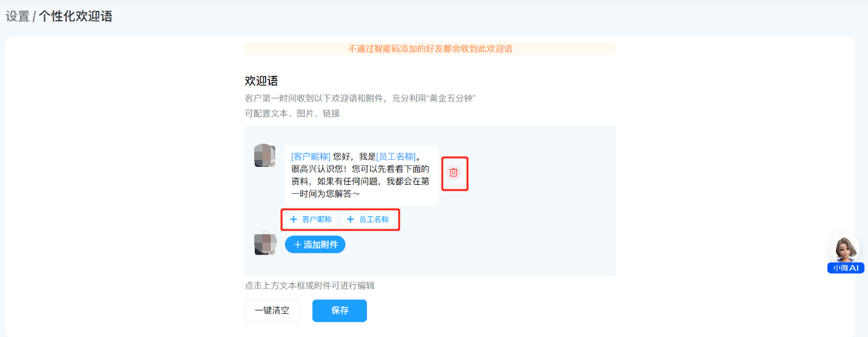Image resolution: width=868 pixels, height=337 pixels.
Task: Save the welcome message with 保存
Action: (339, 311)
